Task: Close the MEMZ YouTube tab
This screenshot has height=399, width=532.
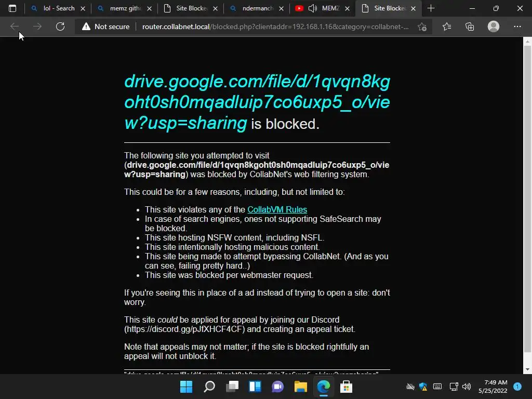Action: click(347, 8)
